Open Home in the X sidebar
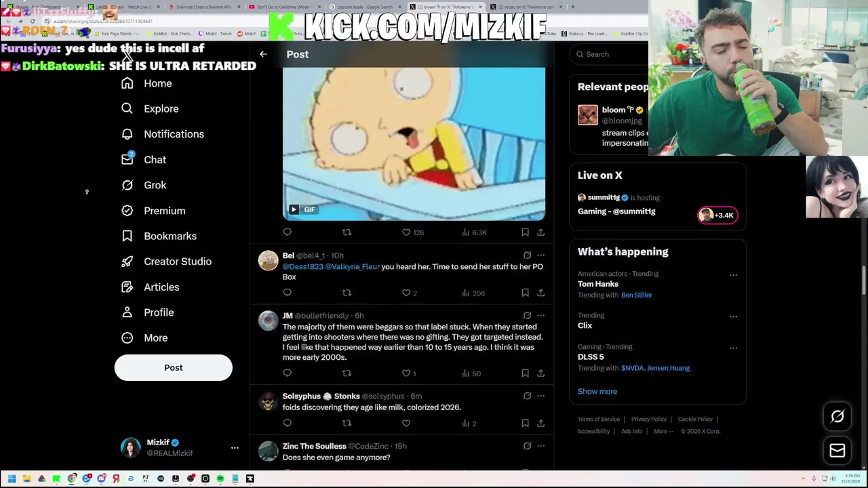 click(146, 83)
